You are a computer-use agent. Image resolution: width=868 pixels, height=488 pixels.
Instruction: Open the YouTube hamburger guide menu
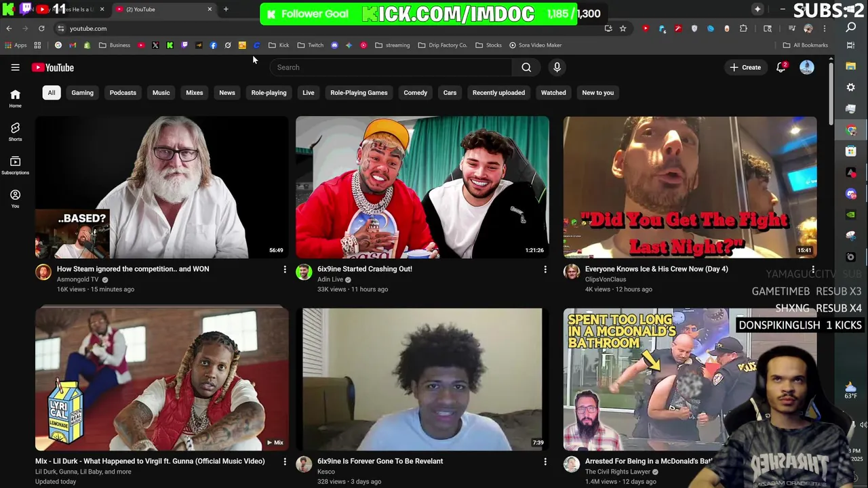coord(15,67)
